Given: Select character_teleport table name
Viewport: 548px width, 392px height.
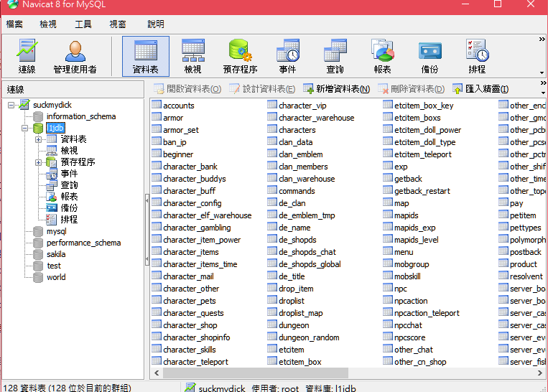Looking at the screenshot, I should (x=195, y=362).
